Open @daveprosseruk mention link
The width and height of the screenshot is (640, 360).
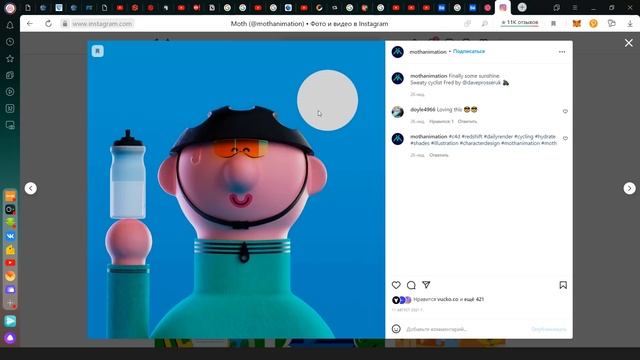[x=481, y=82]
